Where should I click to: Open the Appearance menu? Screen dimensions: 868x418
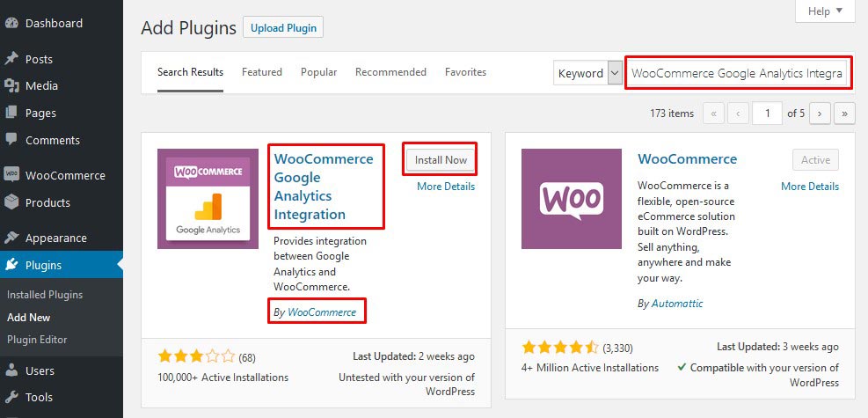(62, 238)
